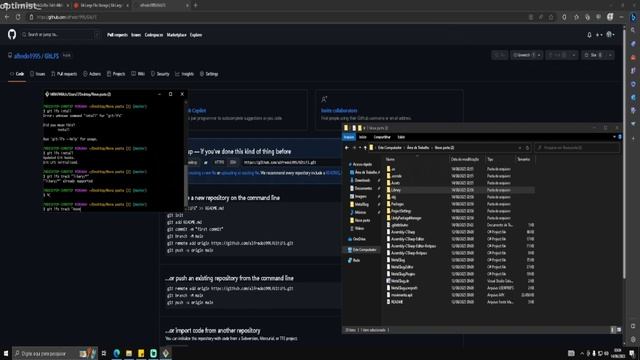Open the user avatar menu
640x360 pixels.
[610, 35]
